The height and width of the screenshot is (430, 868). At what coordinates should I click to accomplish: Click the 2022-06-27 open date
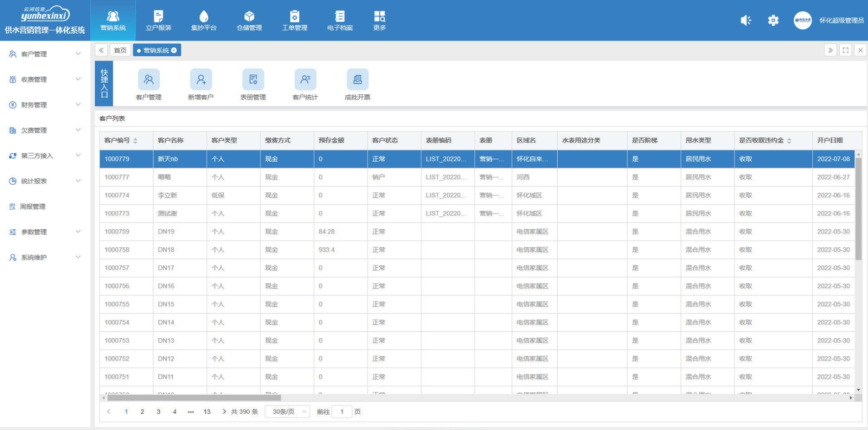[833, 177]
